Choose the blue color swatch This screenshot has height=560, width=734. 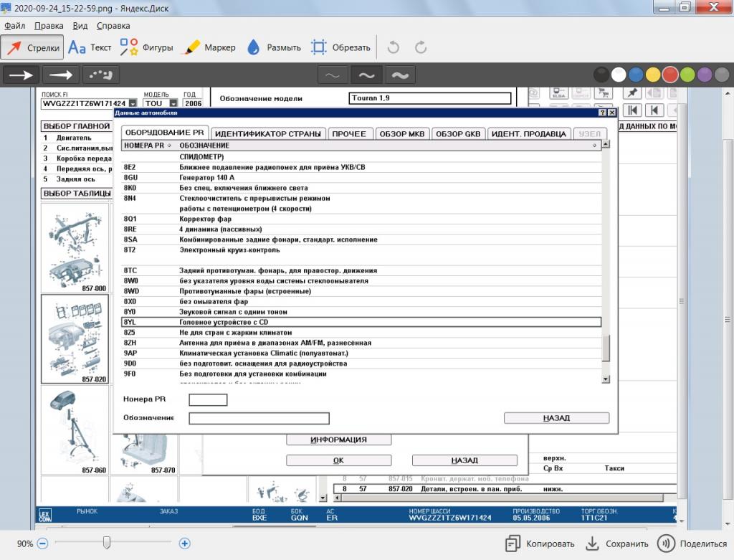[636, 75]
